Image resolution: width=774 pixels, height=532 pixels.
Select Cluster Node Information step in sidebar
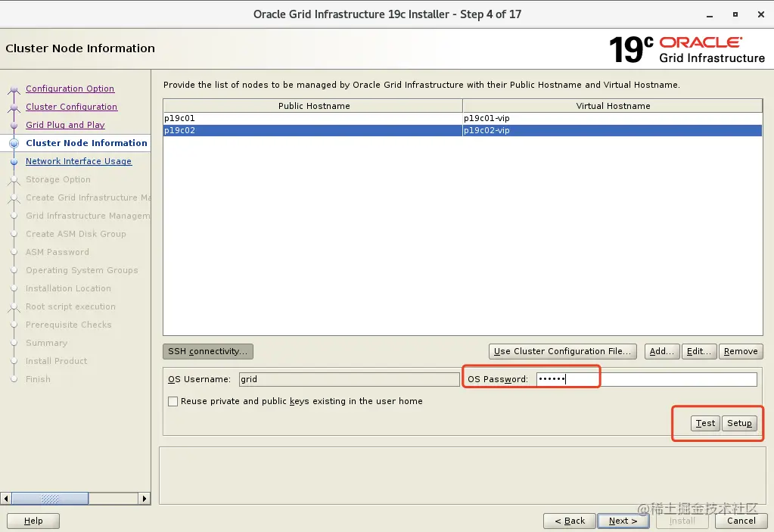pos(86,143)
